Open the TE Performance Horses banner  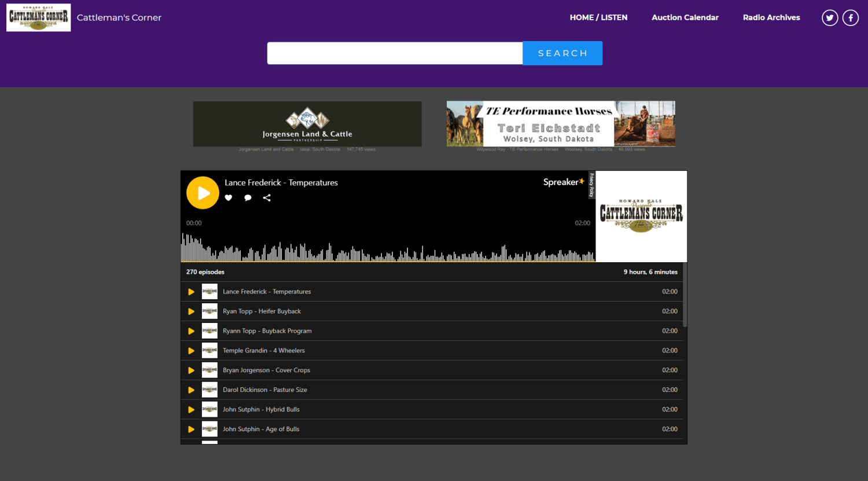(x=561, y=124)
